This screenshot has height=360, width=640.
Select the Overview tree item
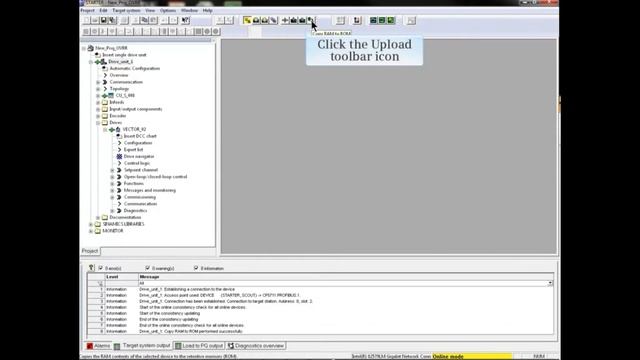119,75
